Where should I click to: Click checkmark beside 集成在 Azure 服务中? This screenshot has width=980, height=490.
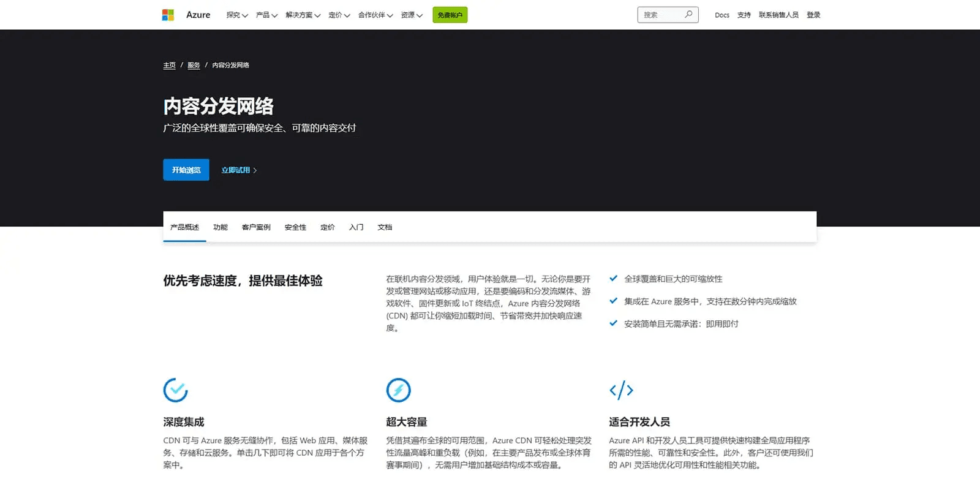coord(613,301)
